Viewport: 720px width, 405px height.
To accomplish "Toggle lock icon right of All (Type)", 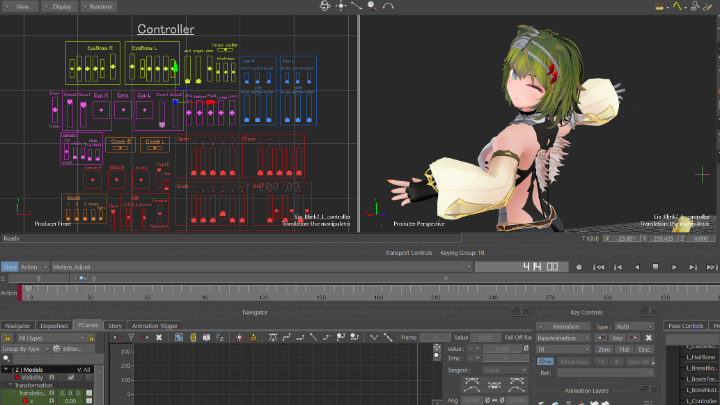I will click(x=91, y=338).
